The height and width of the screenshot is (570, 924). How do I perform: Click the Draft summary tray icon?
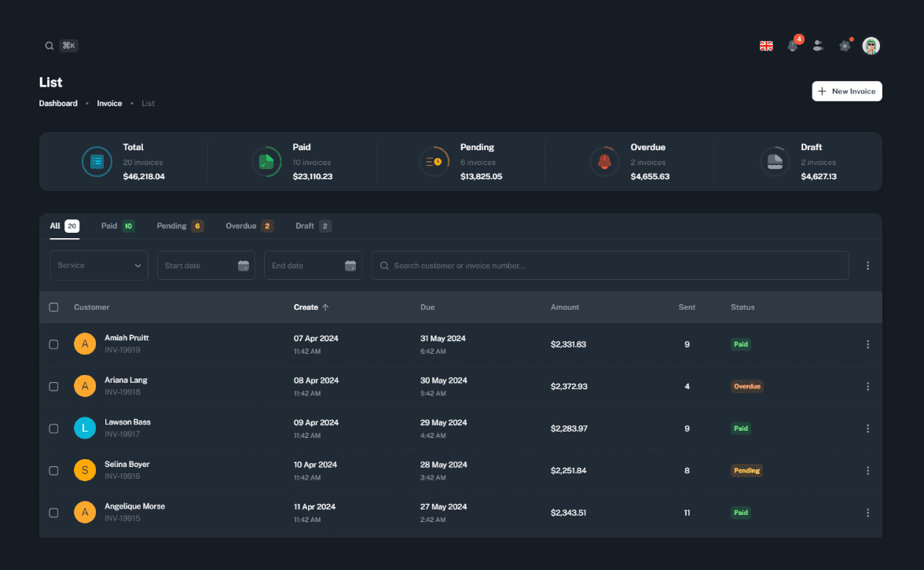point(775,161)
